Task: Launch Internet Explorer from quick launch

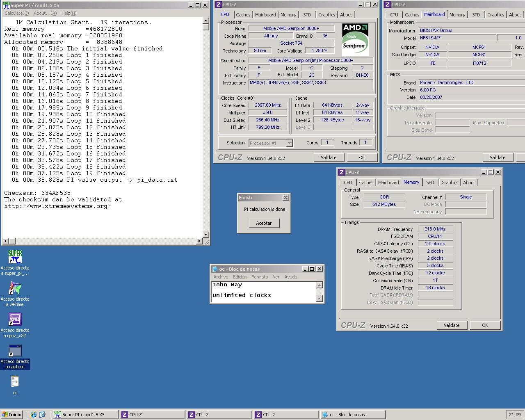Action: click(34, 415)
